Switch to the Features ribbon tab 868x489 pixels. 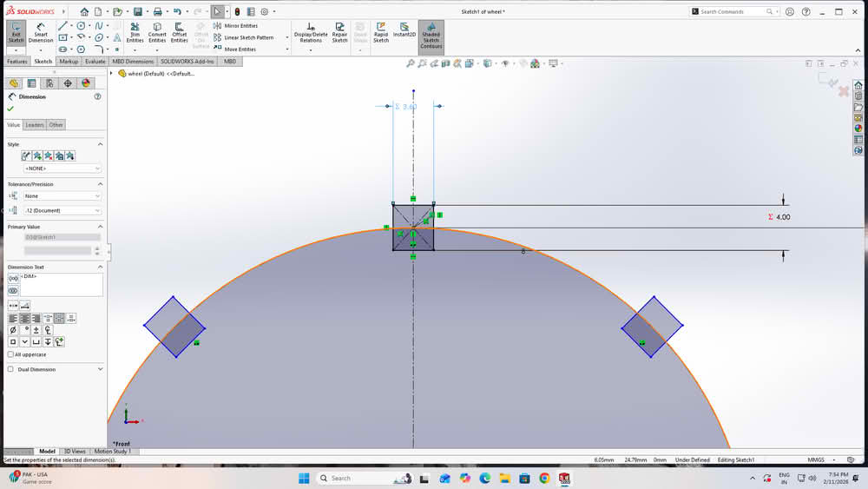coord(17,62)
